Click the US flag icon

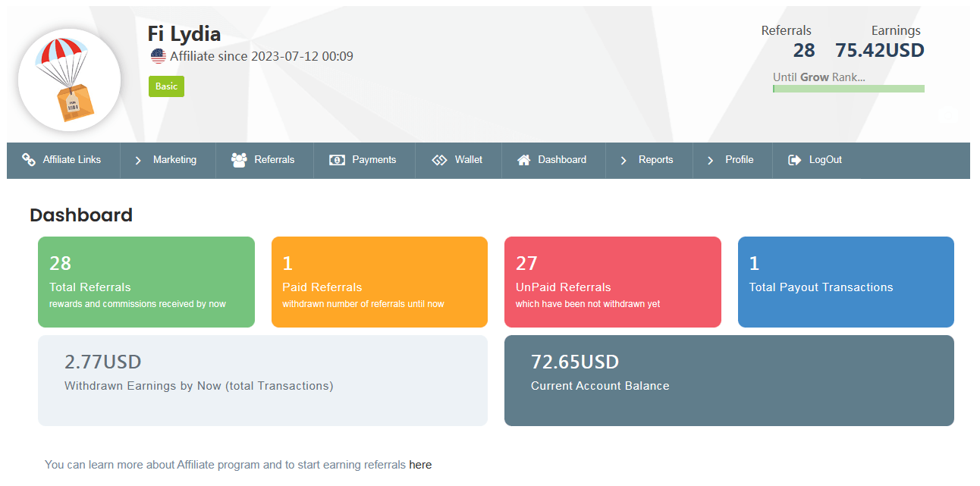point(158,56)
